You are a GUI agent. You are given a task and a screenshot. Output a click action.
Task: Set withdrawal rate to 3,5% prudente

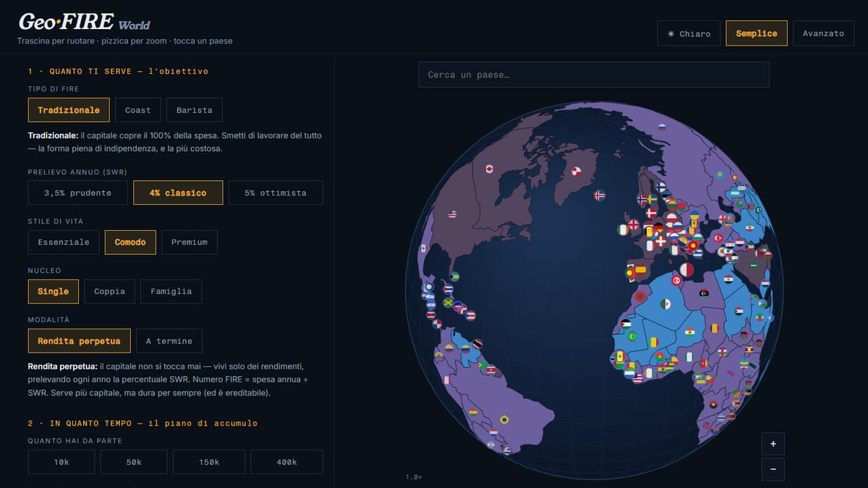[x=78, y=193]
